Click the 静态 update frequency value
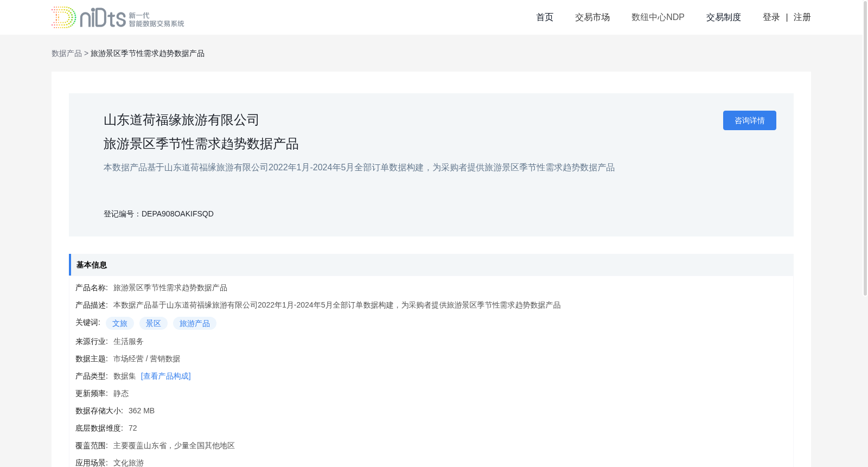Screen dimensions: 868x467 pyautogui.click(x=121, y=393)
